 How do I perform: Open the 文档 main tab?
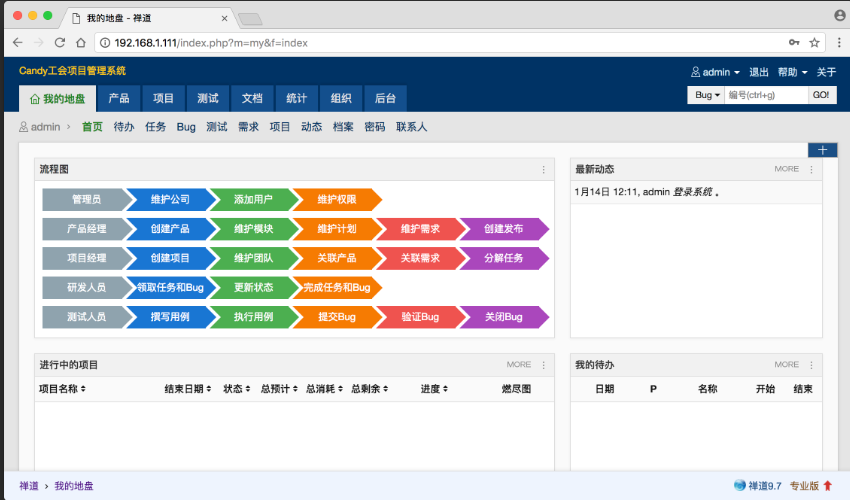coord(252,99)
